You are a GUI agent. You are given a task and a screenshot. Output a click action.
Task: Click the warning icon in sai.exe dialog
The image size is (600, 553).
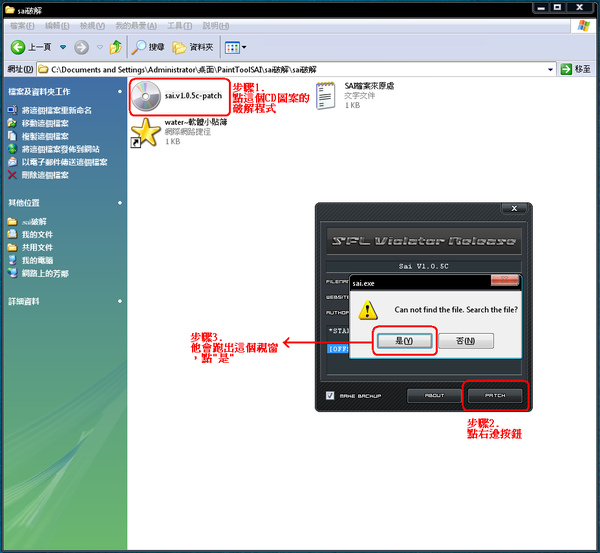[x=368, y=310]
